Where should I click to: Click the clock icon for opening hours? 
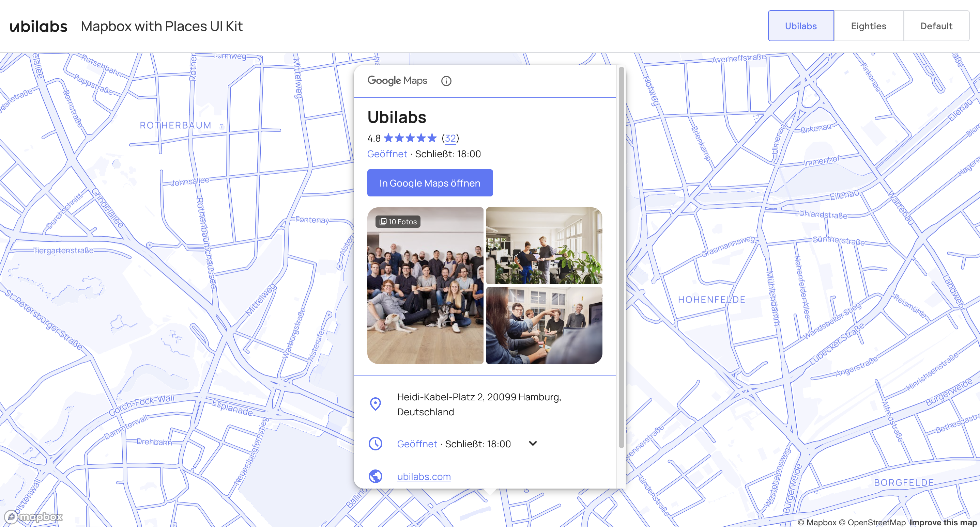376,443
